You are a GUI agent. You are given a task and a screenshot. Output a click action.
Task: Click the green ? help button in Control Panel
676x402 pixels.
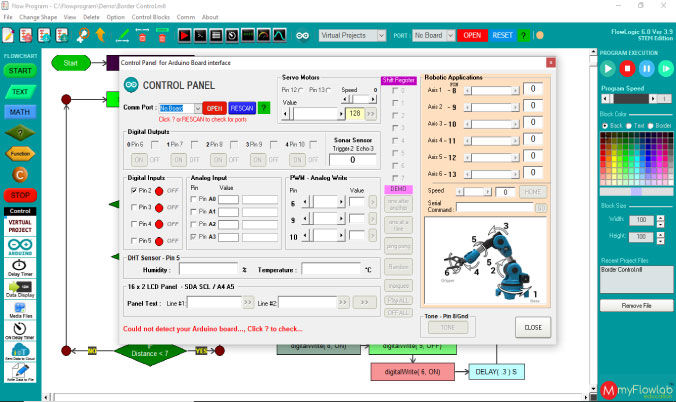263,108
